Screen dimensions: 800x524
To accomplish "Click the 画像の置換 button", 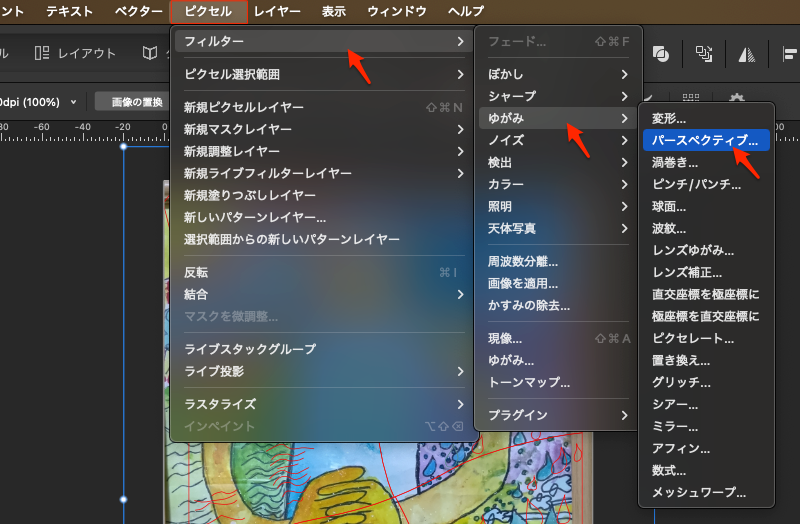I will 137,102.
